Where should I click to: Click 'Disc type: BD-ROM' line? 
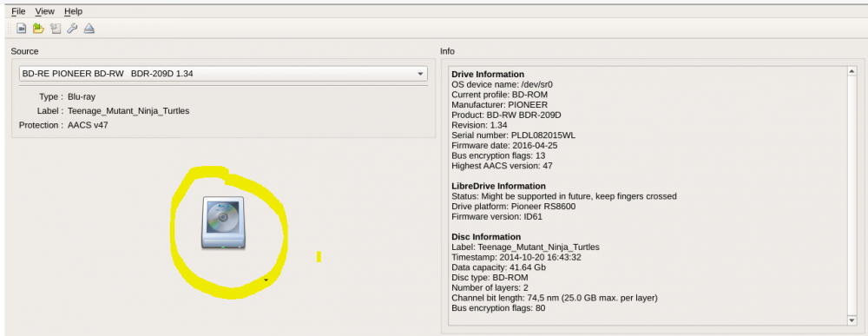coord(490,277)
